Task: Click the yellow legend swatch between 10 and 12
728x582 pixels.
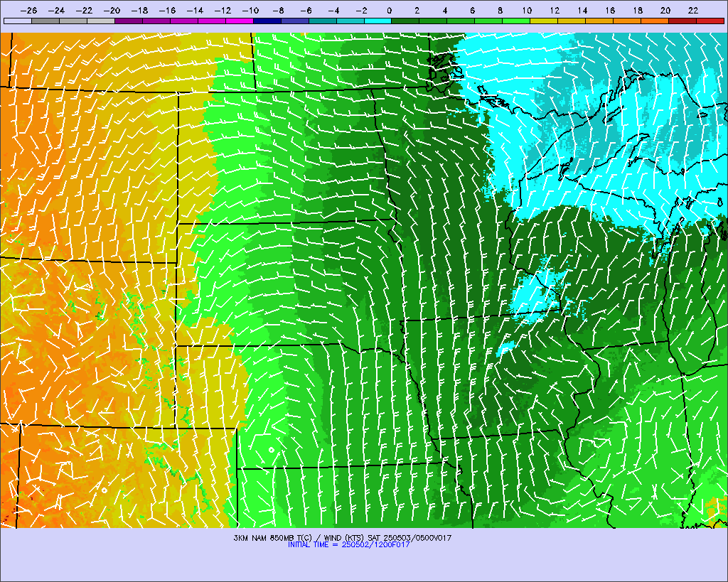Action: (x=544, y=21)
